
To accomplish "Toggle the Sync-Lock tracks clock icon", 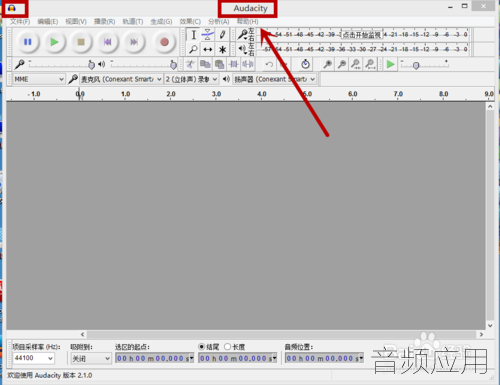I will (305, 64).
